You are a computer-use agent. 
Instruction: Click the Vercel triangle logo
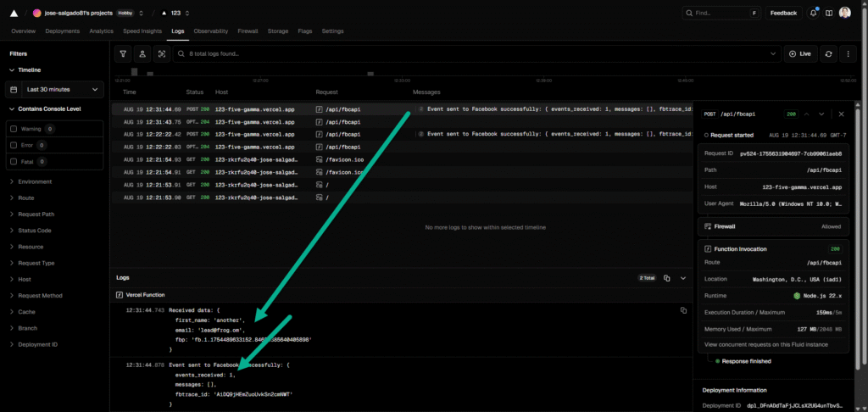(x=14, y=13)
